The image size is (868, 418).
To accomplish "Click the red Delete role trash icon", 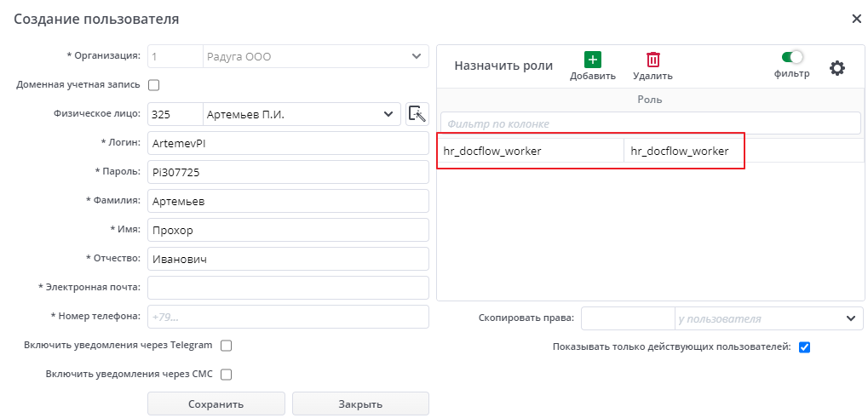I will [x=653, y=60].
